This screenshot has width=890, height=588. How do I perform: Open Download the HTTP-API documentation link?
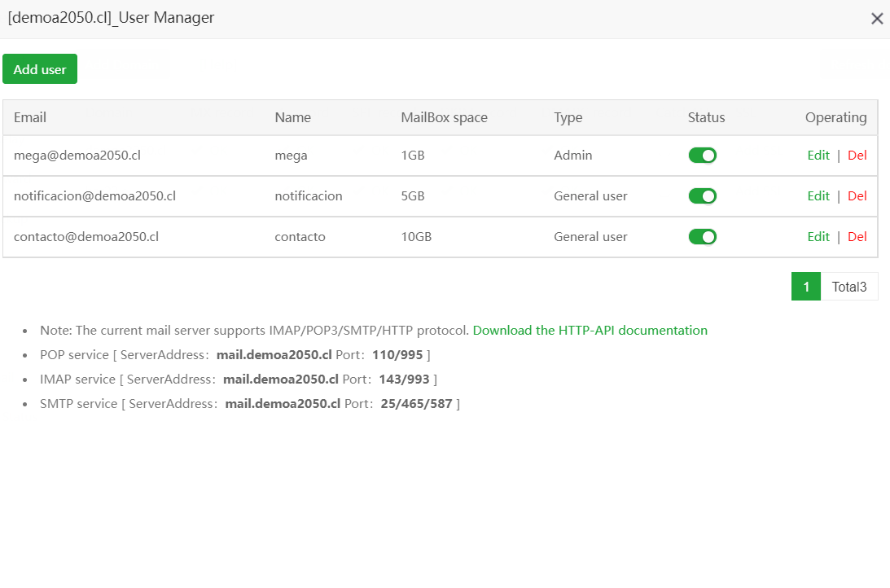click(x=590, y=331)
